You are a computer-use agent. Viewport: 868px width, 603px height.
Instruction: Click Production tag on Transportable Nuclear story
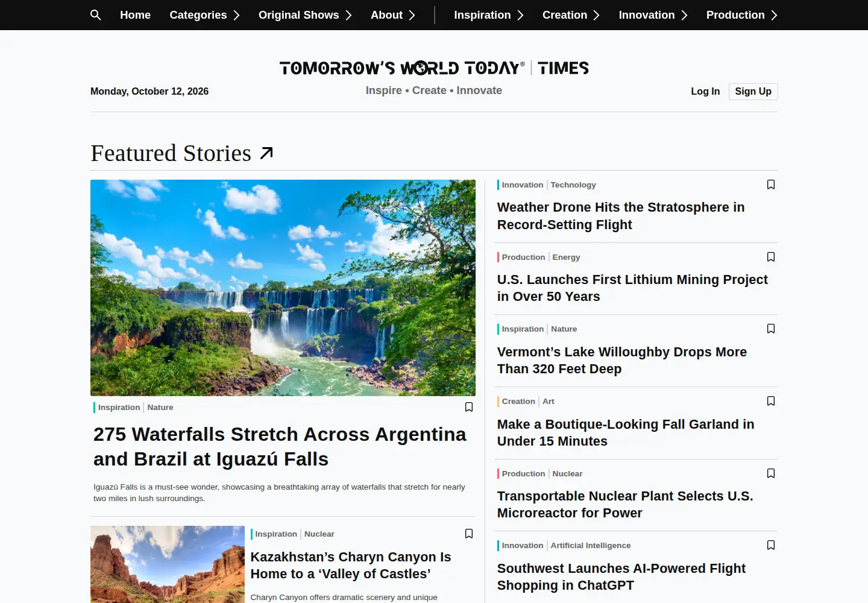coord(523,473)
